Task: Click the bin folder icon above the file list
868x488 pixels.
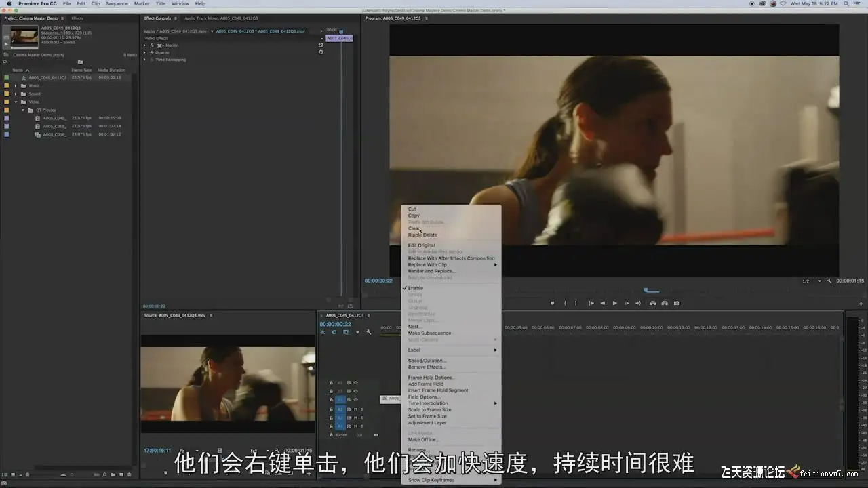Action: click(80, 62)
